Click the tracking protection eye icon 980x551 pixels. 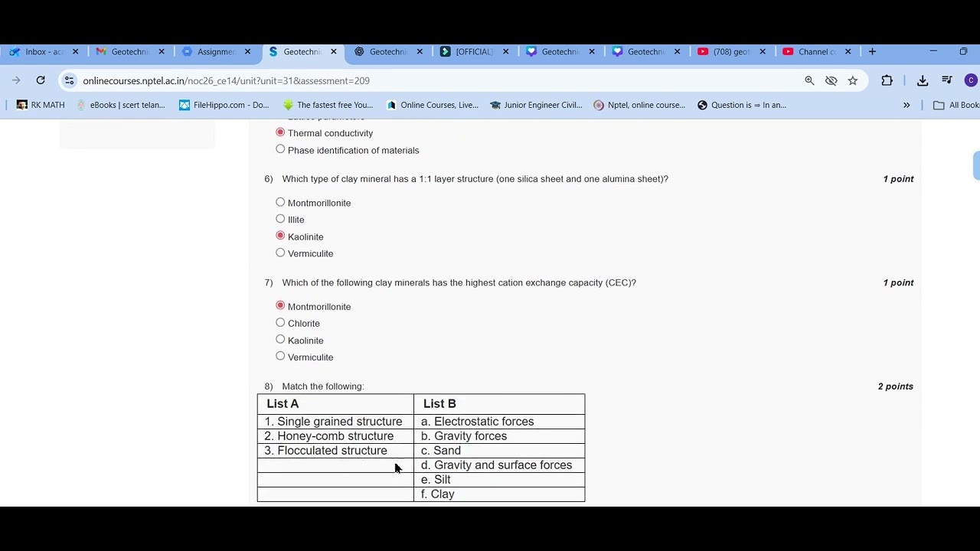pos(831,80)
